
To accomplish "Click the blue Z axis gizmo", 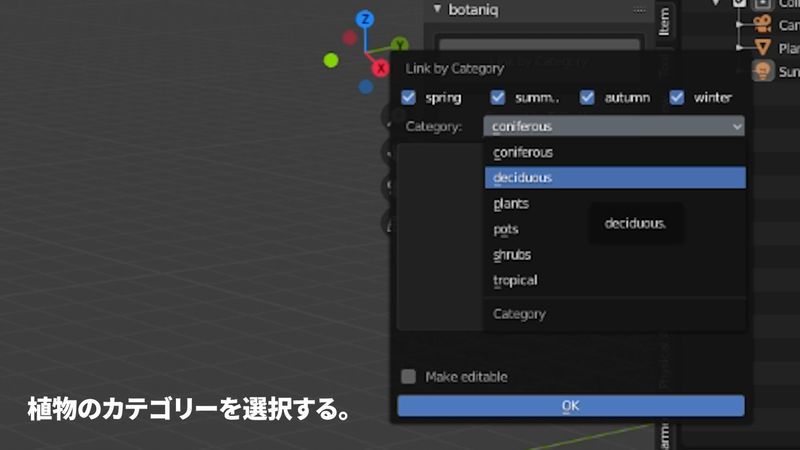I will pos(365,19).
